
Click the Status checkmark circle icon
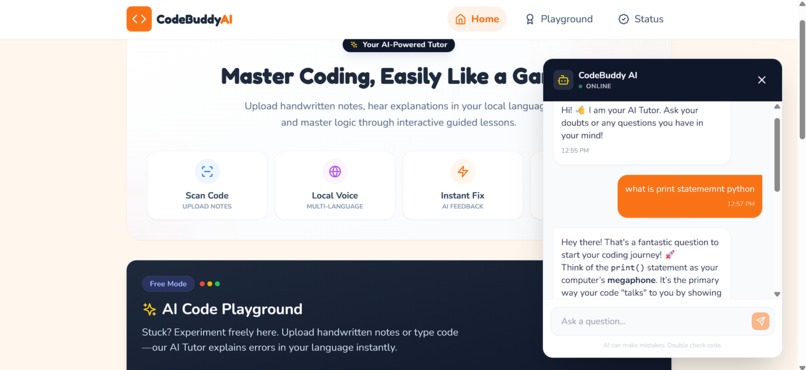624,19
